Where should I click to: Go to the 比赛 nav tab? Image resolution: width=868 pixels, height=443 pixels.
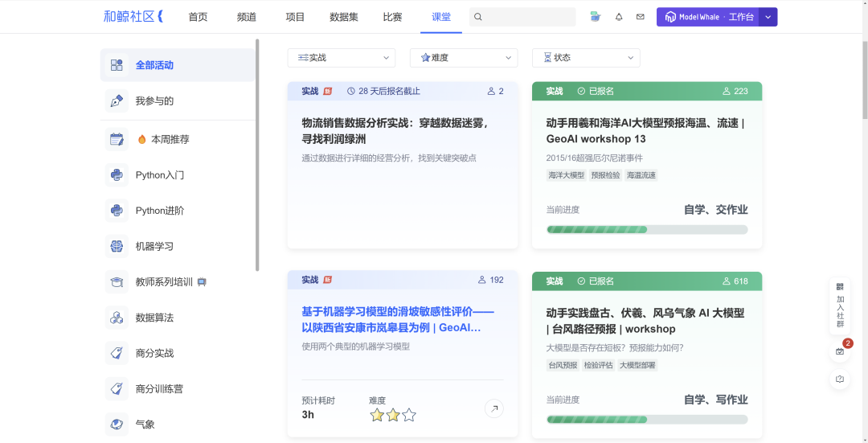click(392, 17)
